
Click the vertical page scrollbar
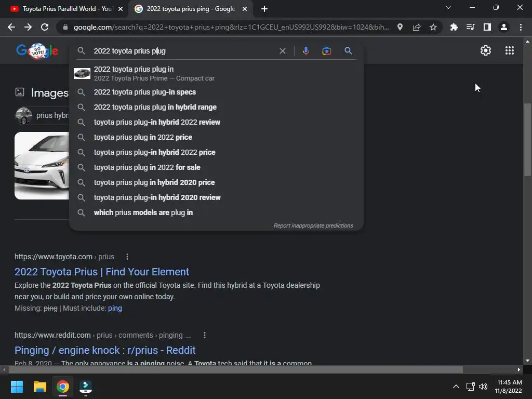(x=527, y=139)
